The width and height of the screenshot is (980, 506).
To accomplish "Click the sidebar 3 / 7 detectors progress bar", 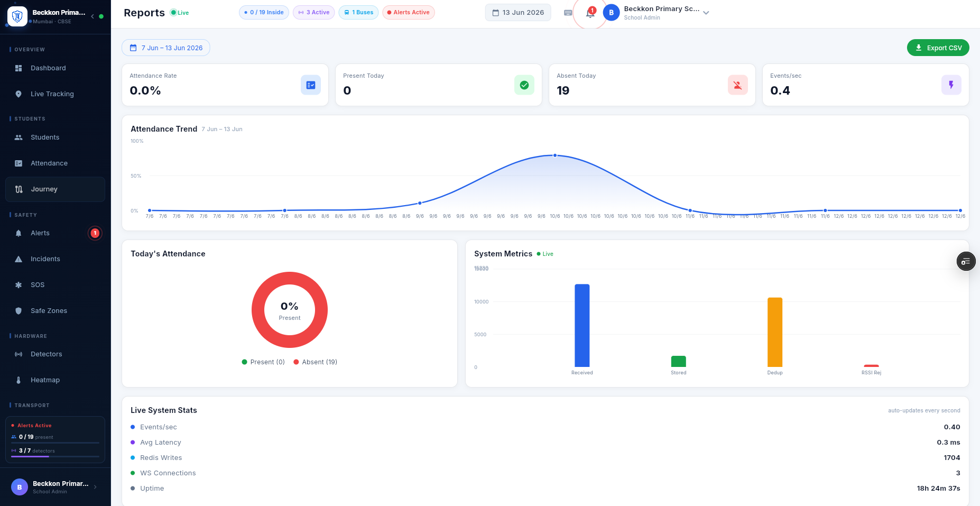I will click(55, 456).
